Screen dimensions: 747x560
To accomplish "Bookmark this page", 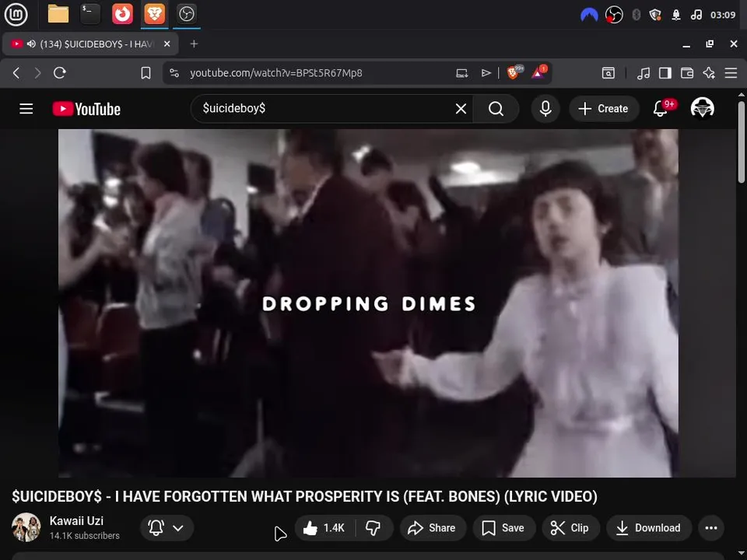I will (146, 73).
